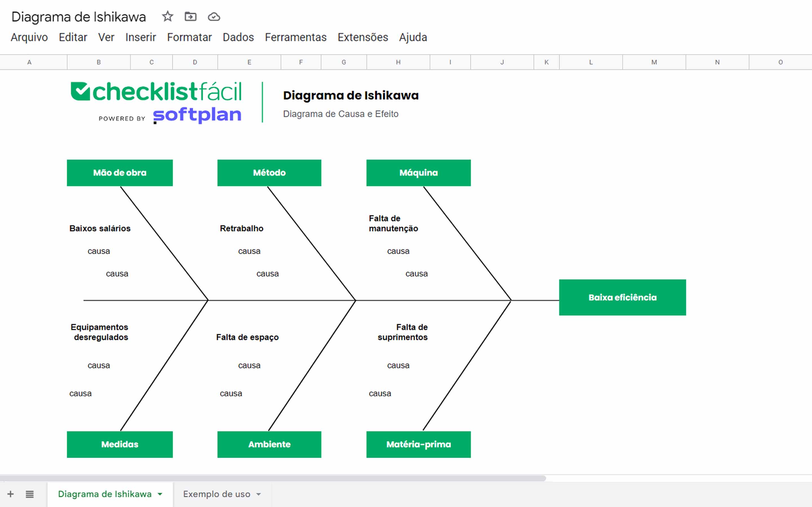Open the Extensões menu
Viewport: 812px width, 507px height.
pos(363,37)
